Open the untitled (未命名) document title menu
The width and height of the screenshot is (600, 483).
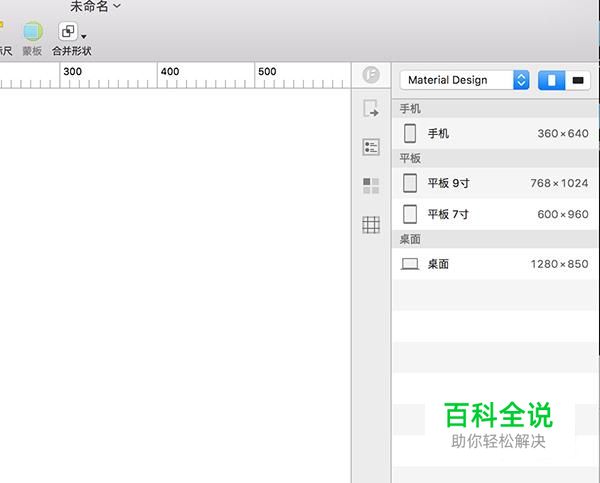95,6
